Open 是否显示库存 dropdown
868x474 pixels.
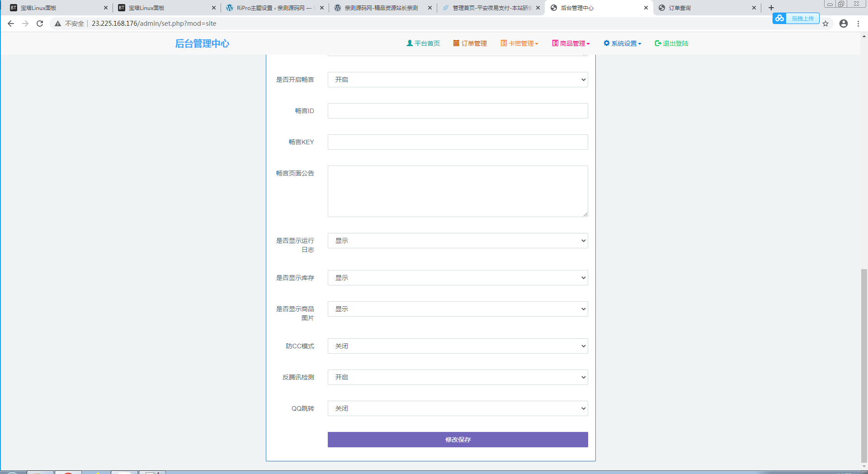tap(458, 278)
